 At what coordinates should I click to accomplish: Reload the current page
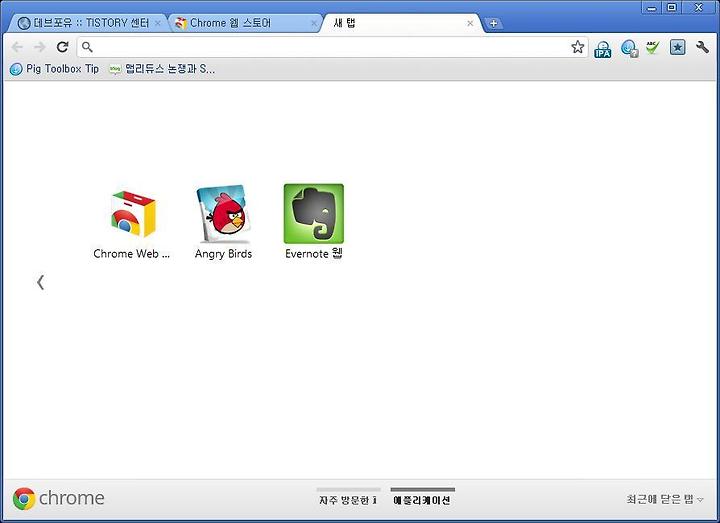point(62,46)
